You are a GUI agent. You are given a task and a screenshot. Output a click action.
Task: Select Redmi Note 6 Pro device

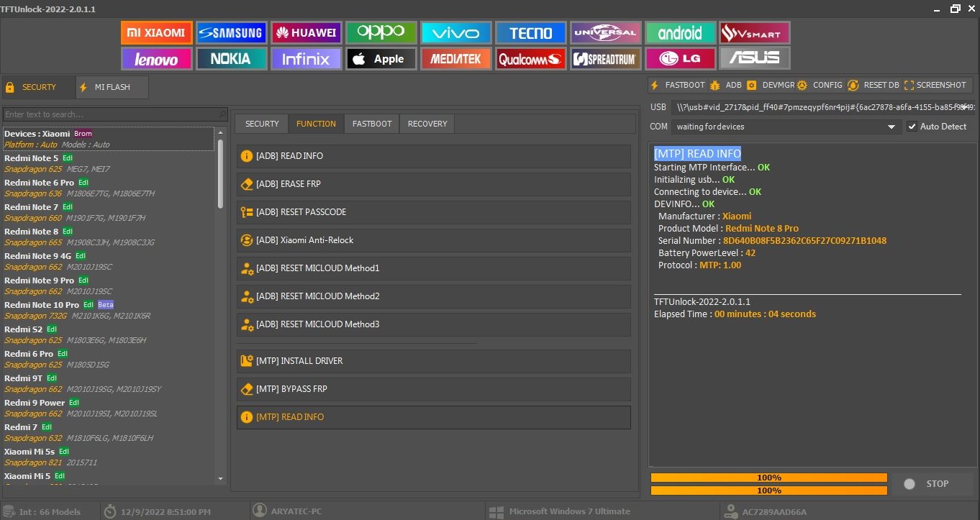tap(109, 188)
